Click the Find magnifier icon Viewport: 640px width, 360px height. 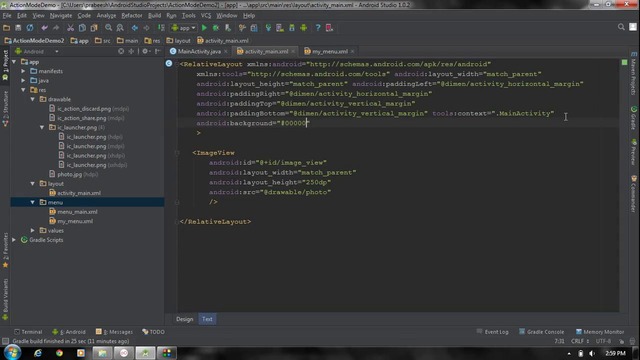click(x=109, y=28)
